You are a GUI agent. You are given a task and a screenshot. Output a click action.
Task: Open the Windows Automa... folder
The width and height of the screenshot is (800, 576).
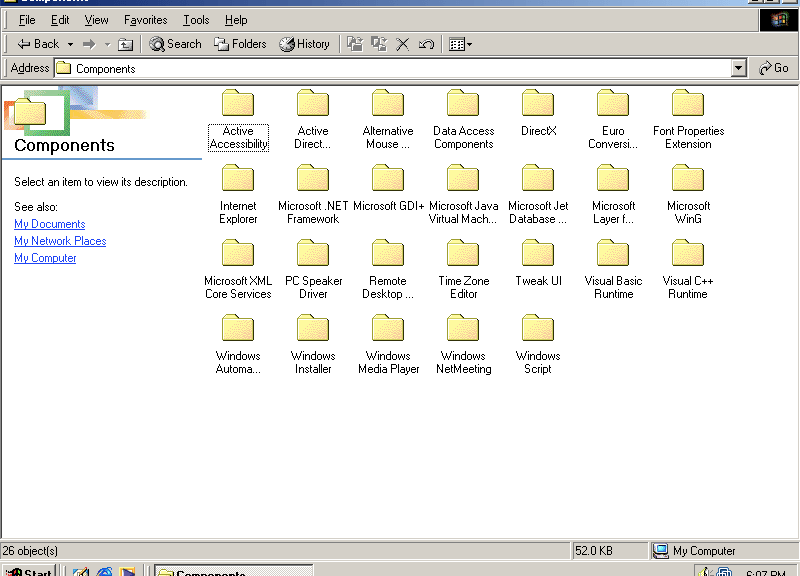pyautogui.click(x=238, y=345)
